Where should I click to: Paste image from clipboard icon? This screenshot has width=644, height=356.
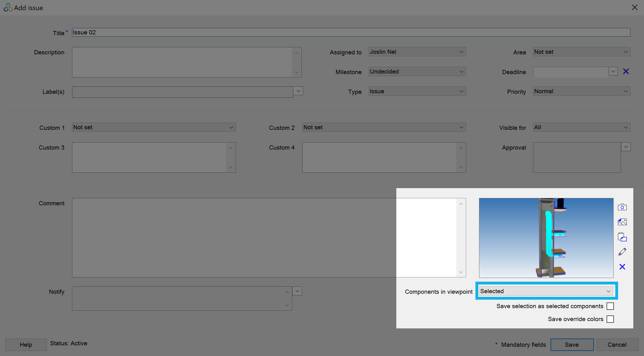pyautogui.click(x=622, y=237)
